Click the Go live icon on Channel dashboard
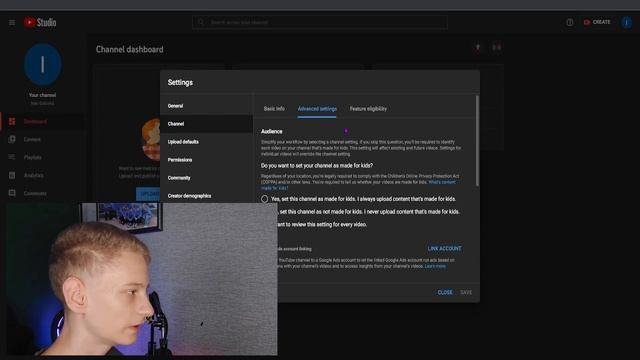Image resolution: width=640 pixels, height=360 pixels. (496, 47)
